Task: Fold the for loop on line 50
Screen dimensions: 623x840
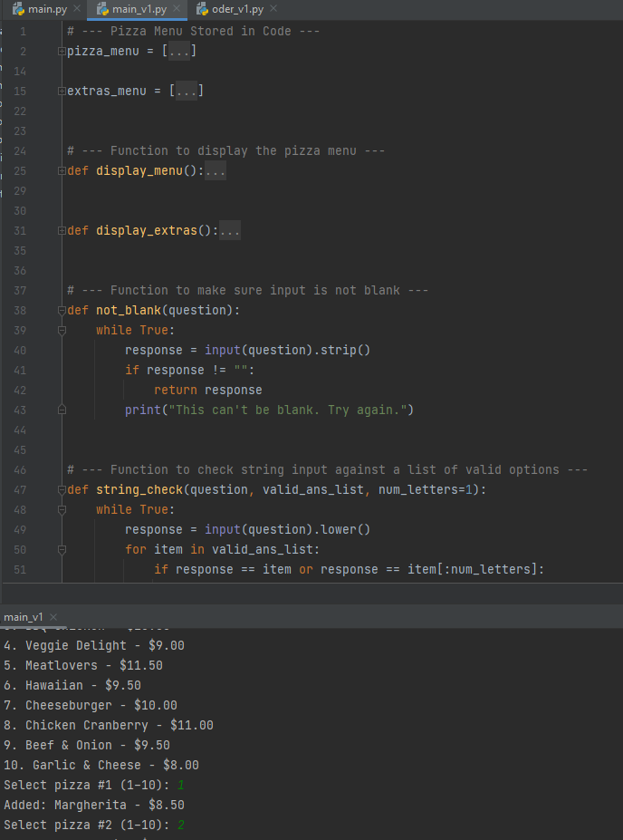Action: pos(62,549)
